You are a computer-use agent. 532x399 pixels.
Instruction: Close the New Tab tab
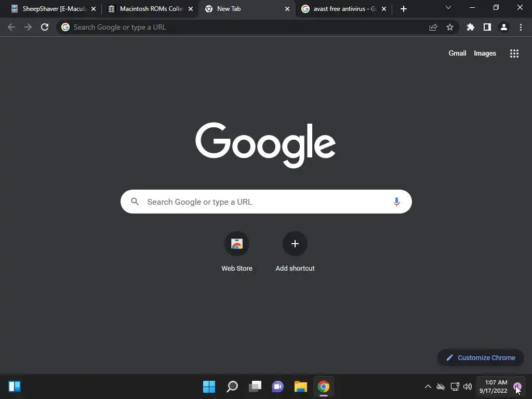(x=287, y=9)
